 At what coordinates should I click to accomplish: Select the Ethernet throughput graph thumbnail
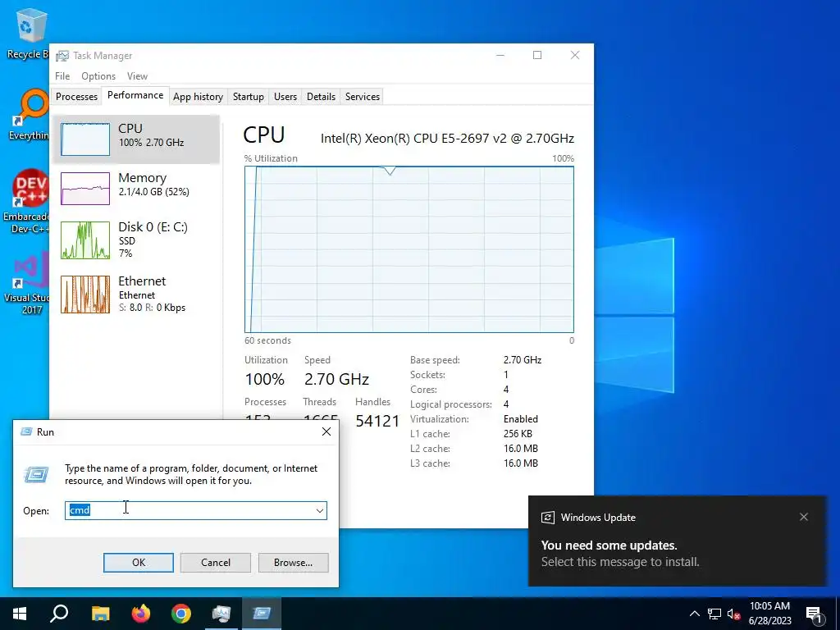coord(85,294)
